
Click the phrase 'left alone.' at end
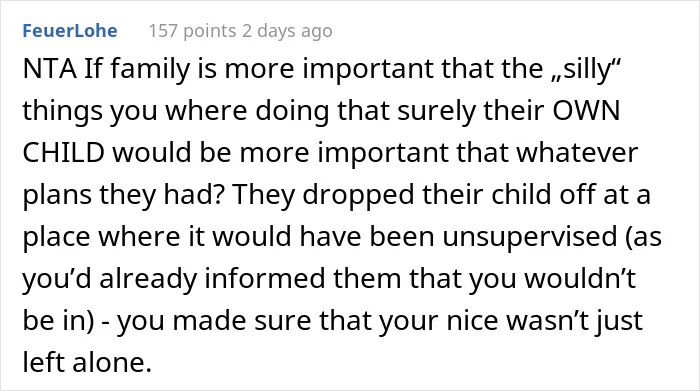tap(88, 362)
